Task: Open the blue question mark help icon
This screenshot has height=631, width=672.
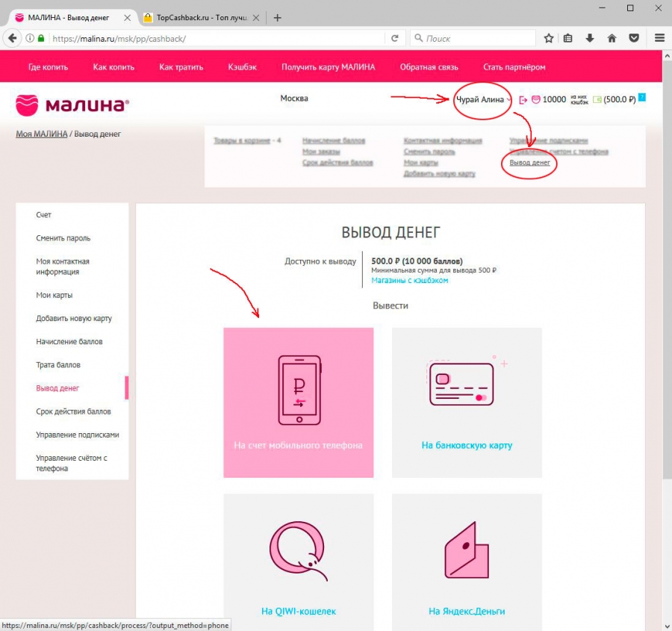Action: coord(641,97)
